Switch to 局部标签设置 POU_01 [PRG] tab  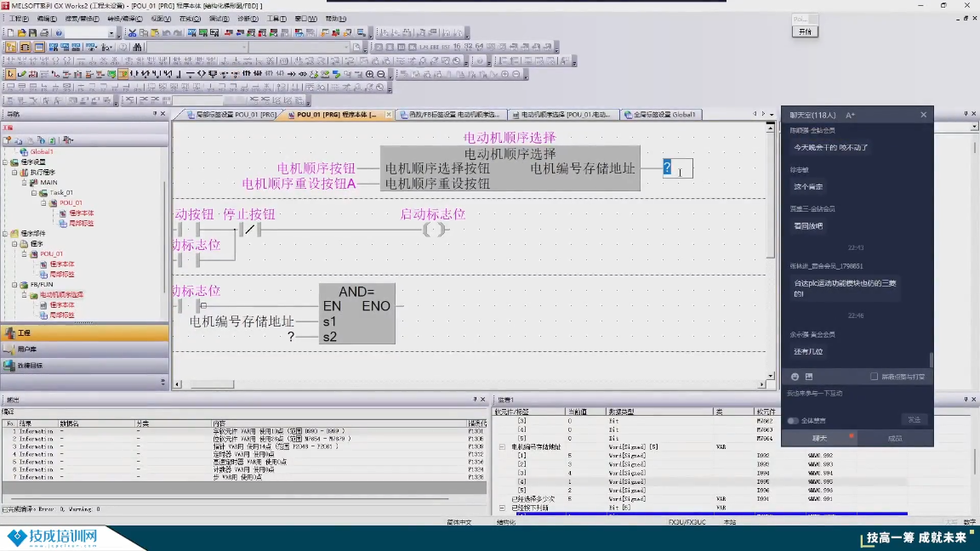point(231,114)
